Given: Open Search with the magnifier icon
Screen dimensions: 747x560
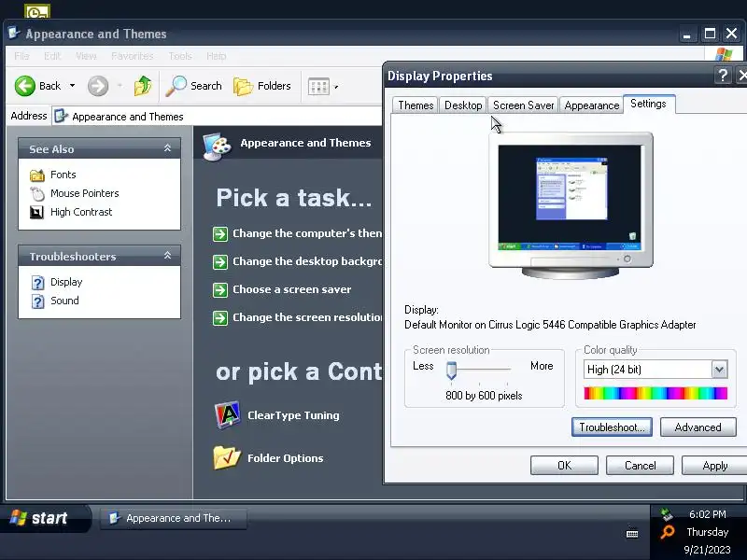Looking at the screenshot, I should 176,86.
